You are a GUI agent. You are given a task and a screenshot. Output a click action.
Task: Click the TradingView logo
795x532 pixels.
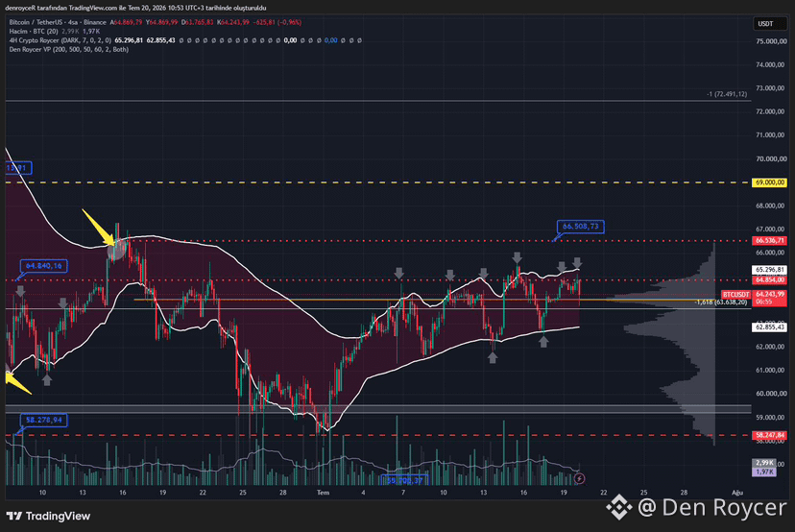coord(48,516)
